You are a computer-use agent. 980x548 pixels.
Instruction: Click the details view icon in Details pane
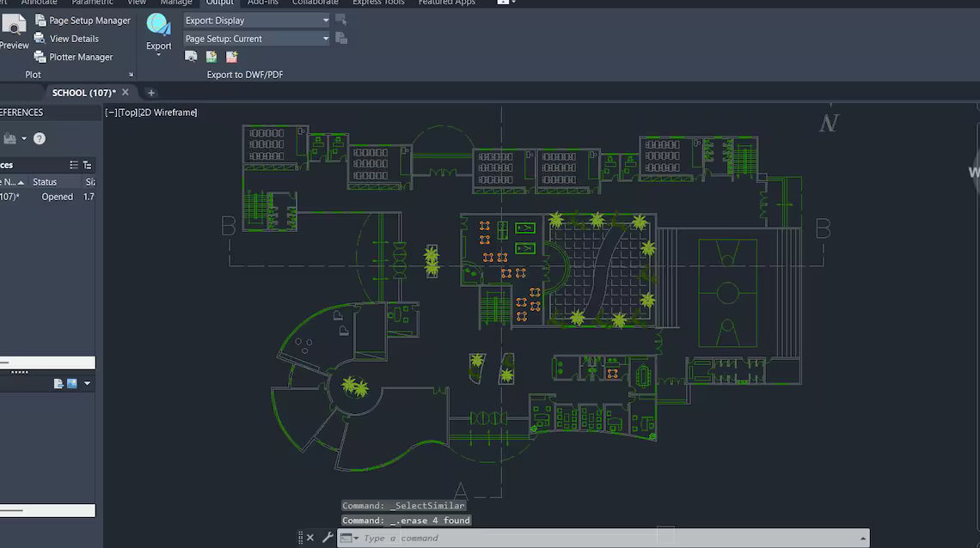pos(58,383)
